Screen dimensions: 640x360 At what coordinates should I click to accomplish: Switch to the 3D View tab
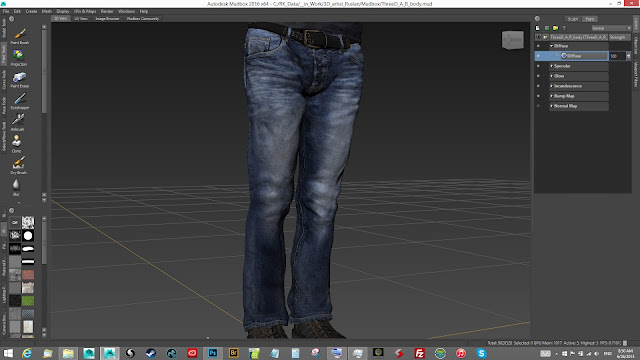coord(61,19)
